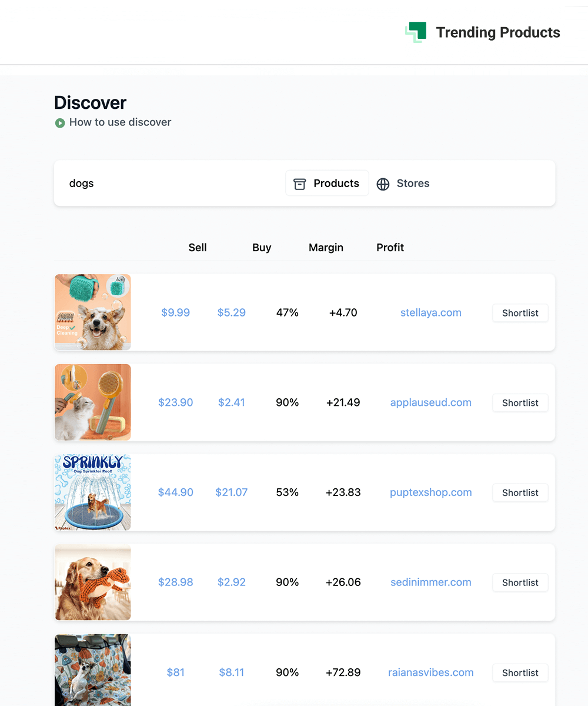Open the corgi bath brush product thumbnail
588x706 pixels.
pyautogui.click(x=93, y=312)
